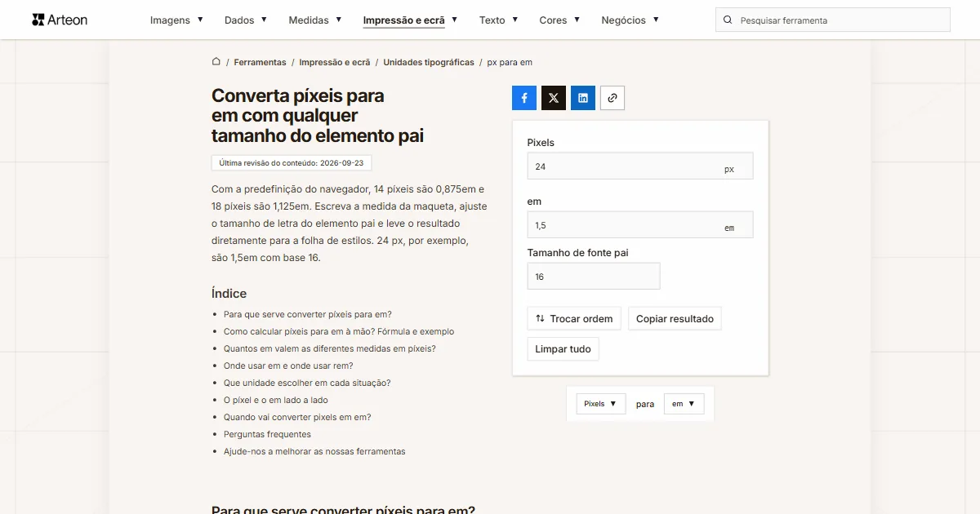Click the Tamanho de fonte pai field
Viewport: 980px width, 514px height.
point(594,276)
